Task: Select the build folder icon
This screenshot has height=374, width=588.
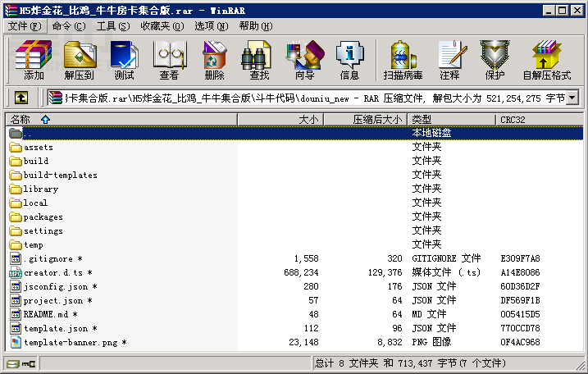Action: (x=16, y=161)
